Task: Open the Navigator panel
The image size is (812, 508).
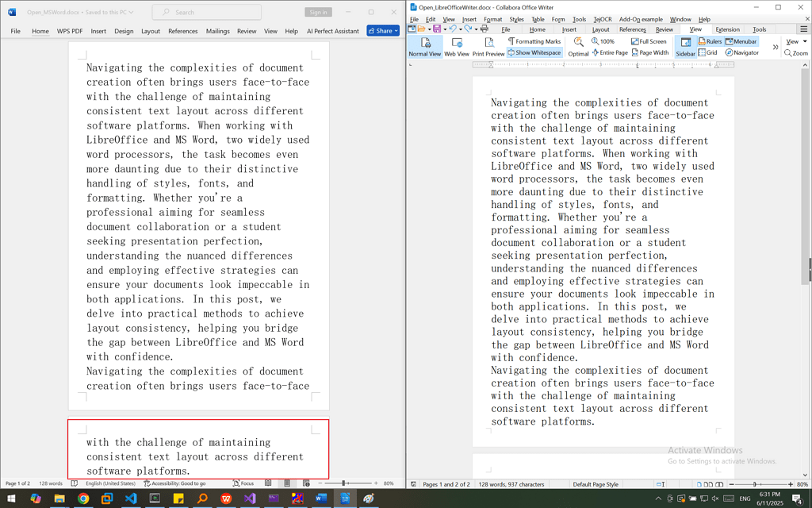Action: pyautogui.click(x=741, y=52)
